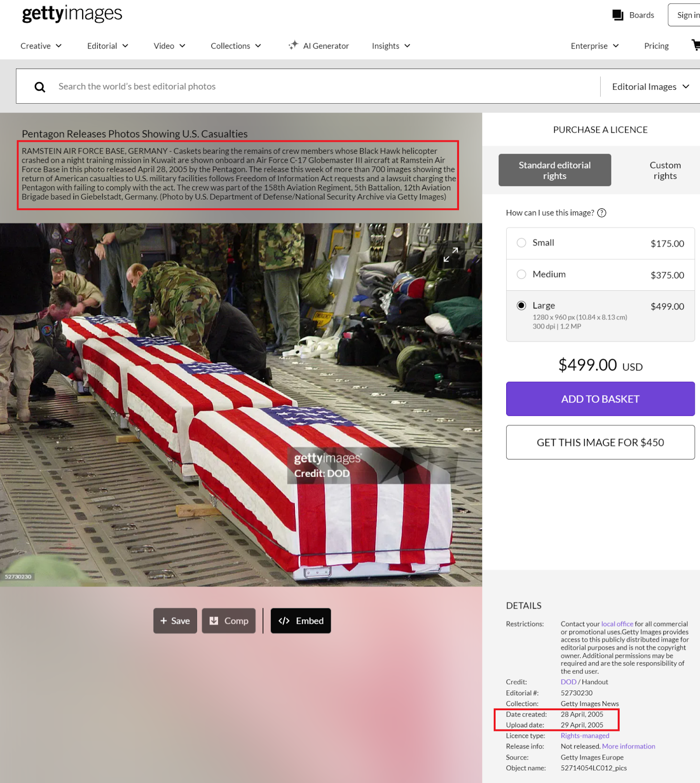700x783 pixels.
Task: Click the How can I use this image text
Action: 550,213
